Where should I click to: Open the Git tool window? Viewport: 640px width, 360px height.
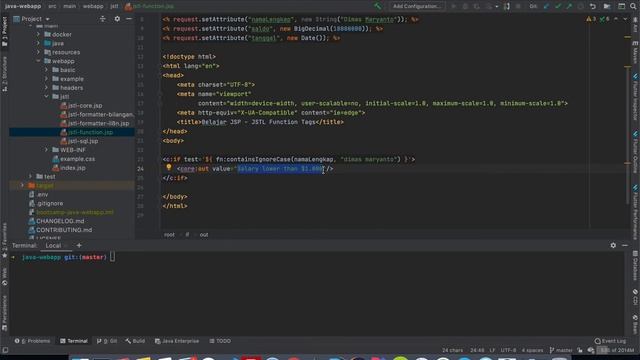[x=107, y=341]
